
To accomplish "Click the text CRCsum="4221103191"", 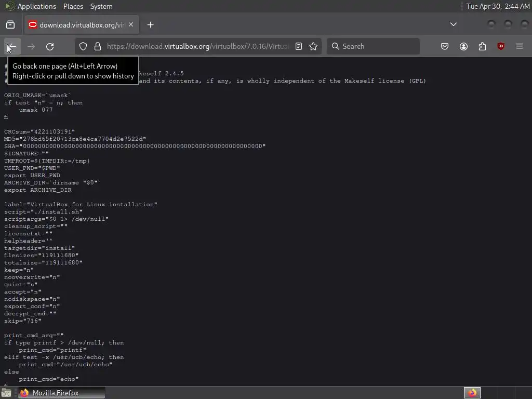I will pyautogui.click(x=39, y=131).
